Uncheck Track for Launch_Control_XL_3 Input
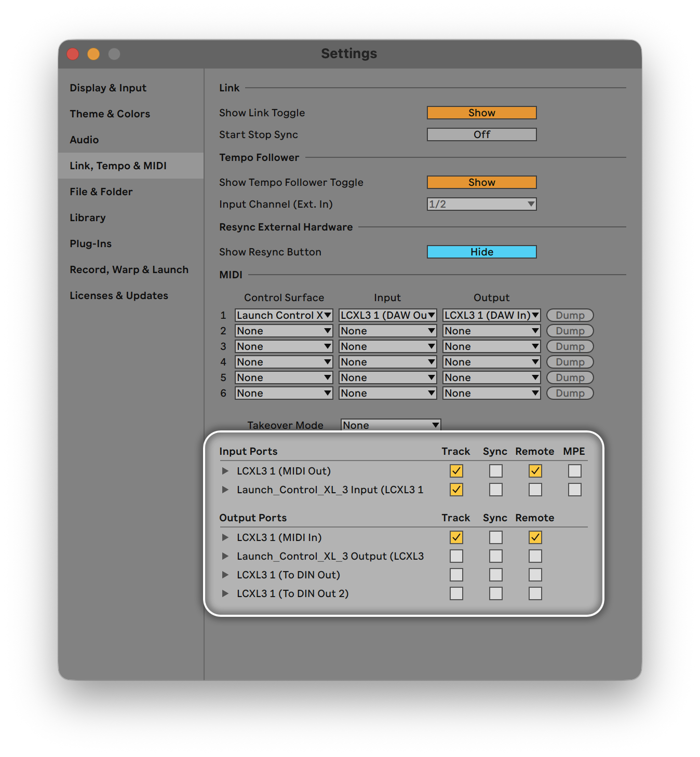Viewport: 700px width, 757px height. point(456,490)
